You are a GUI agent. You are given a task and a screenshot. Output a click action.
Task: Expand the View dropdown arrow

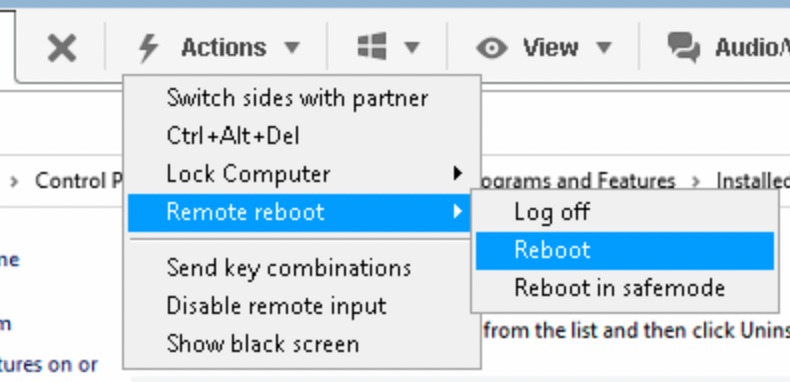tap(604, 48)
